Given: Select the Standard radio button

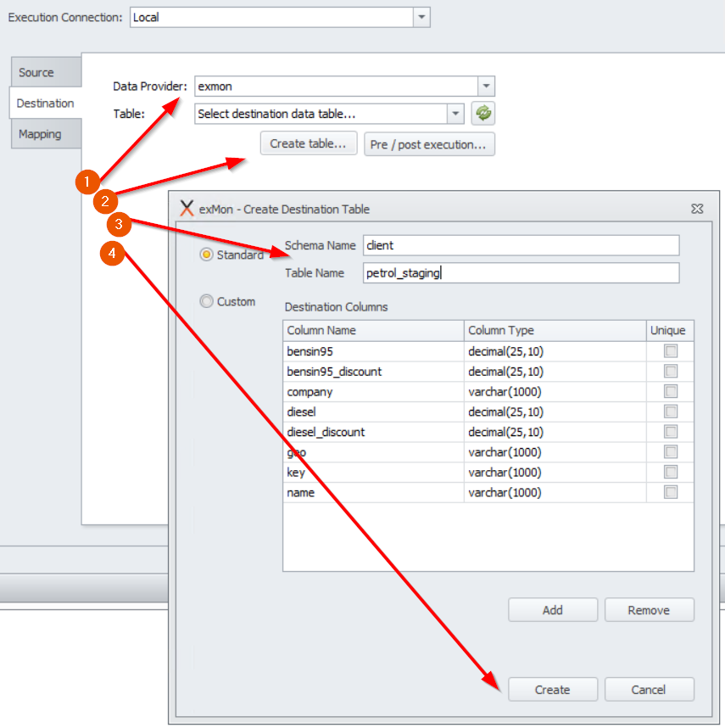Looking at the screenshot, I should tap(206, 255).
